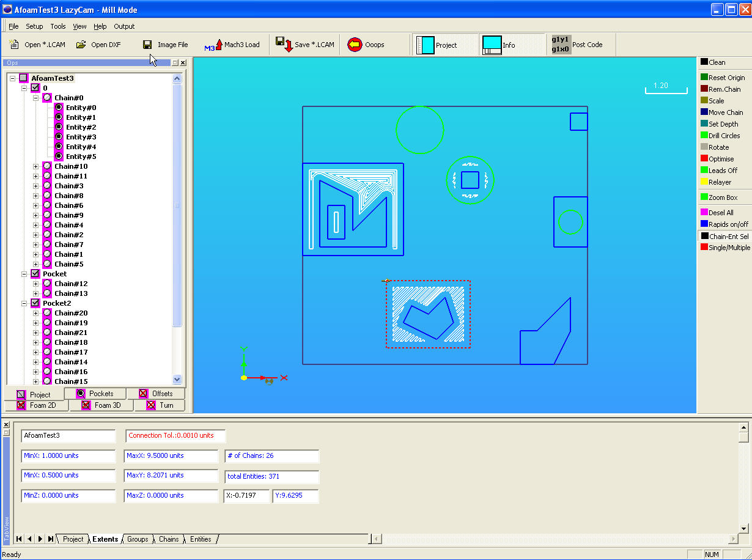This screenshot has width=752, height=560.
Task: Switch to the Chains tab
Action: [169, 539]
